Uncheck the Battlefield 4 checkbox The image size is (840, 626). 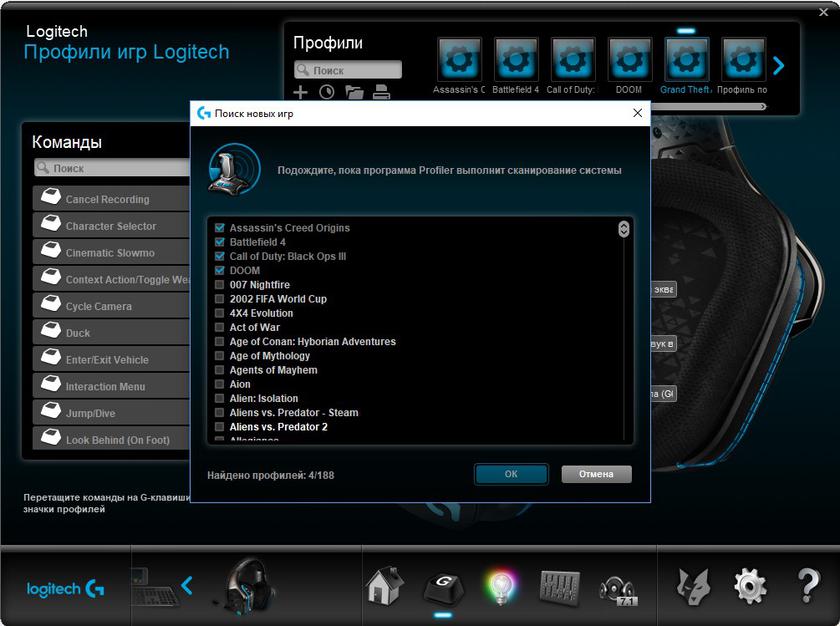tap(220, 242)
